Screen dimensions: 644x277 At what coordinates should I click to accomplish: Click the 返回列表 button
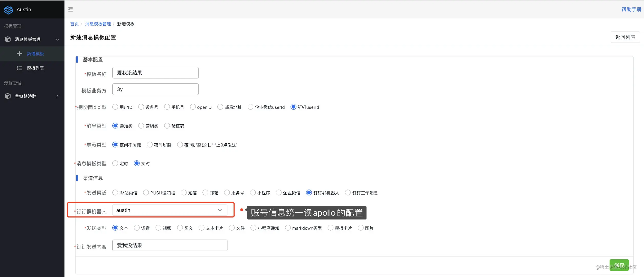625,37
